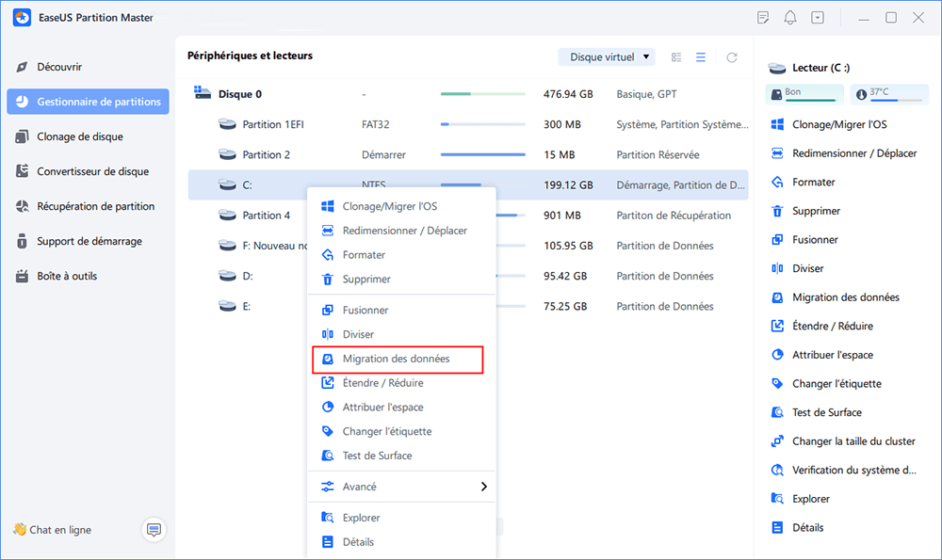Choose Explorer in the context menu
This screenshot has width=942, height=560.
(401, 518)
